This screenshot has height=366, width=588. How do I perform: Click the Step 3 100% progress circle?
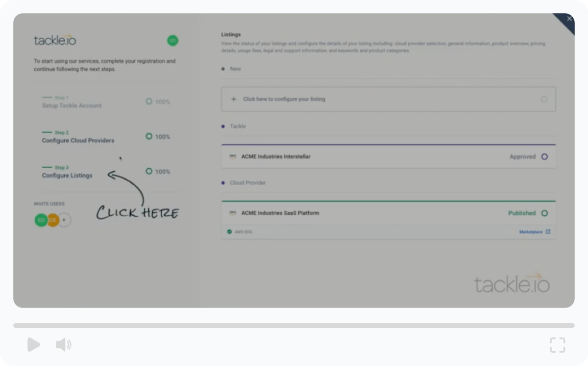tap(149, 171)
